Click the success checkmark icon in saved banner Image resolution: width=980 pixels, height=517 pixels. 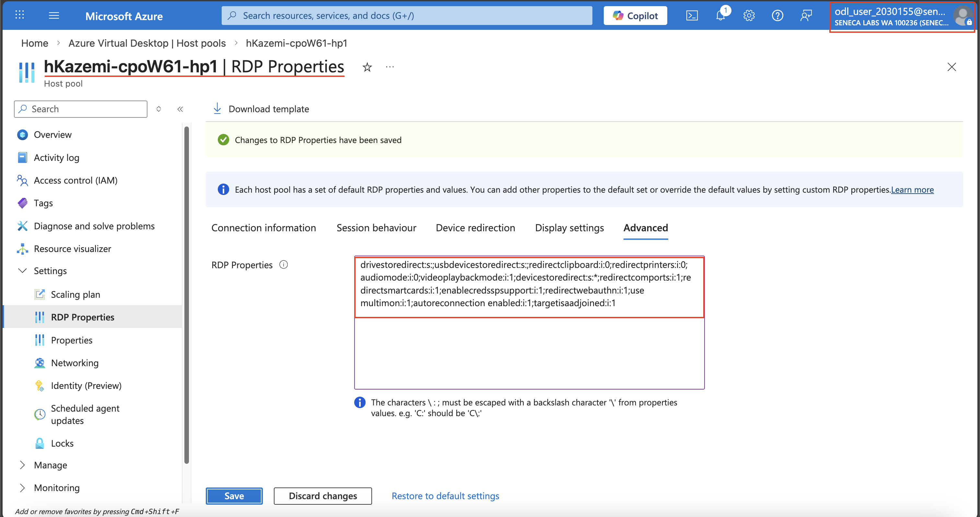pyautogui.click(x=223, y=140)
